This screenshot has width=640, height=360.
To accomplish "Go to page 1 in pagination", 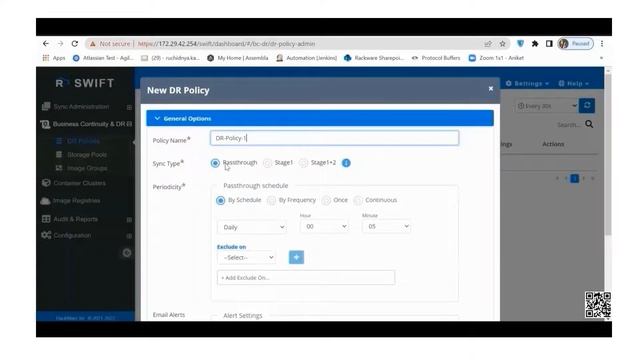I will coord(574,178).
